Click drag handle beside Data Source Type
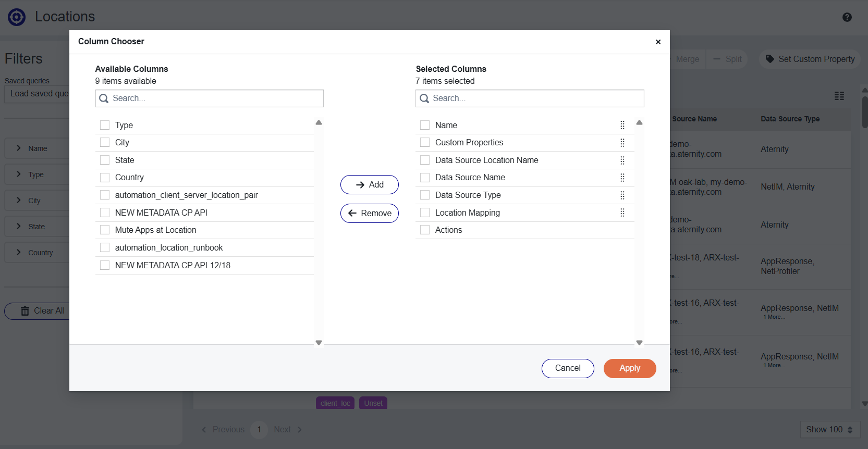868x449 pixels. 622,195
